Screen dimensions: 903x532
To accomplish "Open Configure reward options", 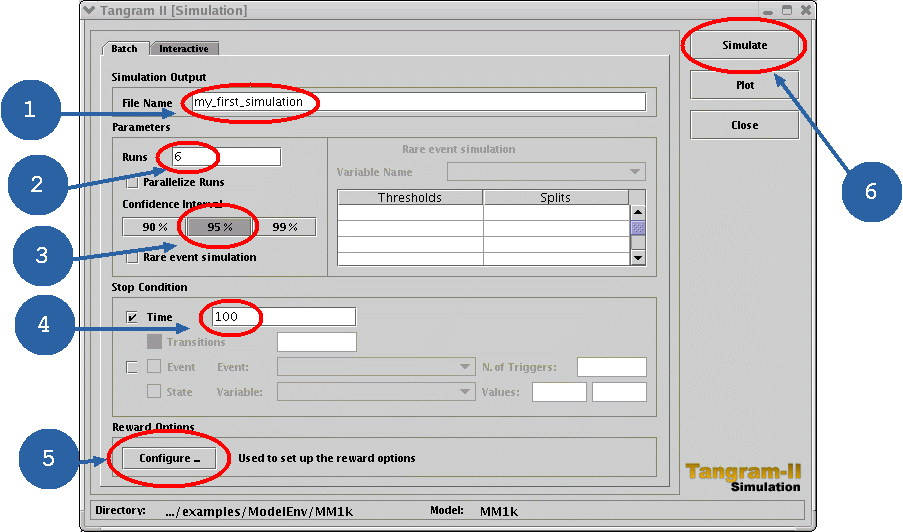I will tap(169, 458).
